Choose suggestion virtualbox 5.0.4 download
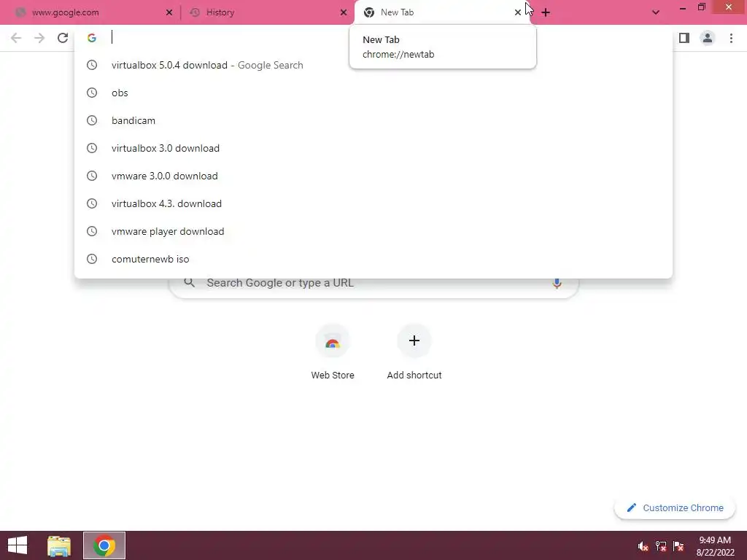This screenshot has height=560, width=747. [373, 65]
